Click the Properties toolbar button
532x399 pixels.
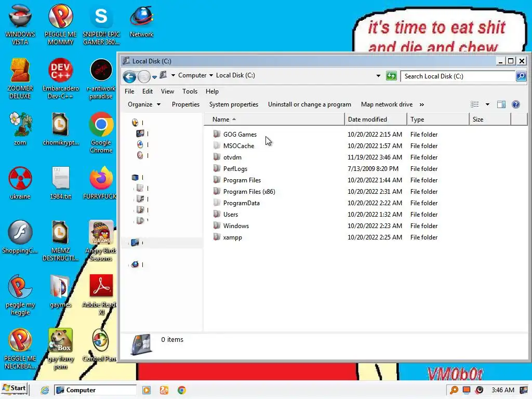[x=185, y=104]
